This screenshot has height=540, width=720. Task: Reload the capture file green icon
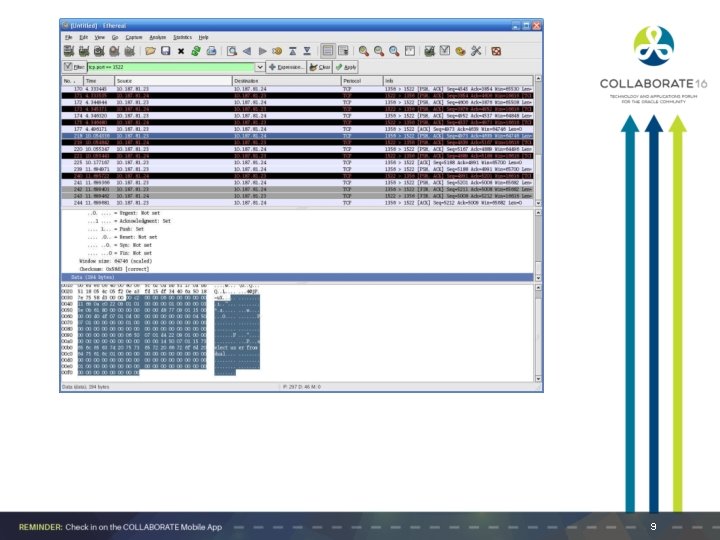196,51
